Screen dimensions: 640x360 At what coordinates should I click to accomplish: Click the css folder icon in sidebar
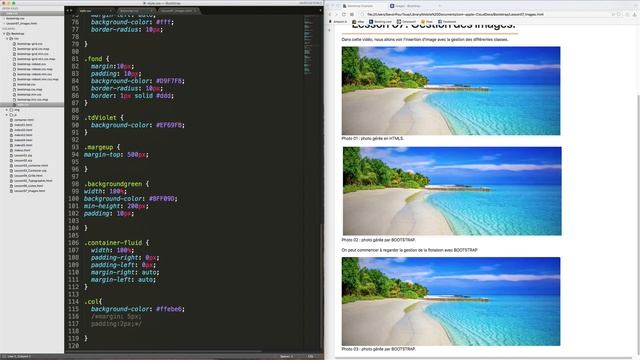pos(11,38)
